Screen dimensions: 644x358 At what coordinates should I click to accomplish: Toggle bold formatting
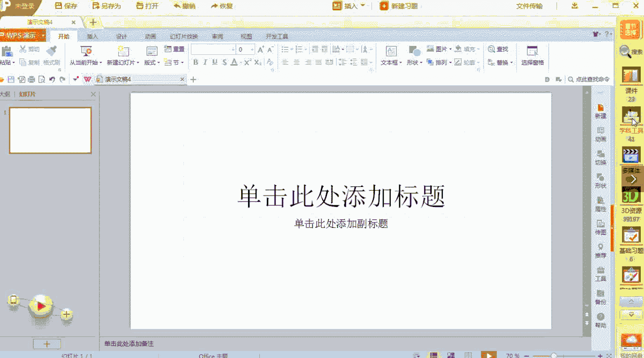(x=196, y=62)
